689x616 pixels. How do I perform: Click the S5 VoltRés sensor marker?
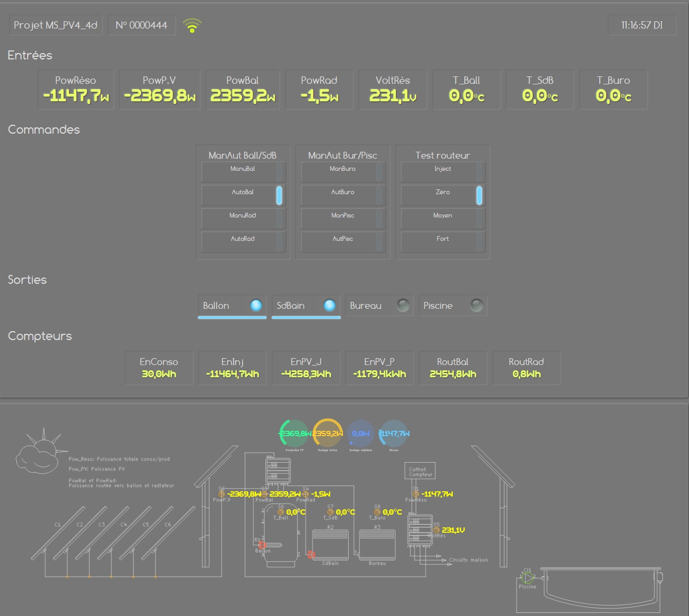436,530
